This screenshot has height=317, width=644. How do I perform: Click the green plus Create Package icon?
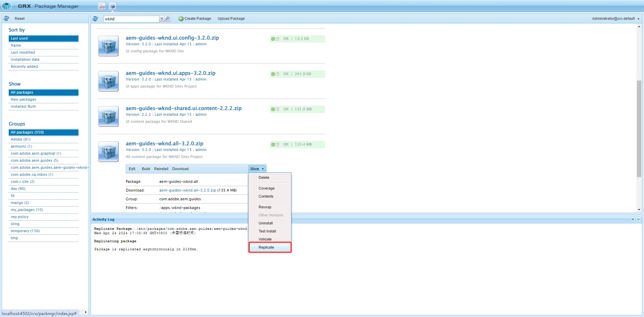click(x=181, y=18)
